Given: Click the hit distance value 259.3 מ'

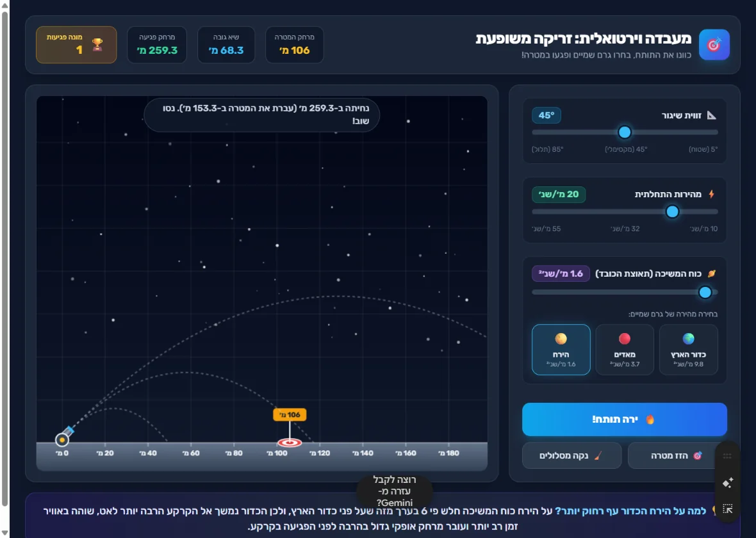Looking at the screenshot, I should [x=157, y=50].
